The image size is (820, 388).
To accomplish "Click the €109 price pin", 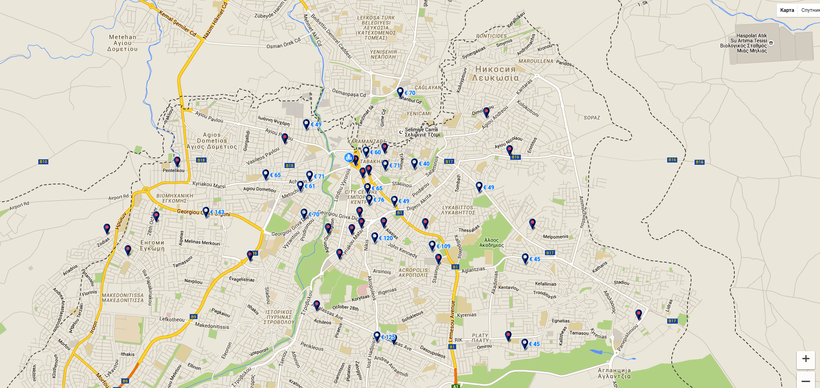I will 439,246.
